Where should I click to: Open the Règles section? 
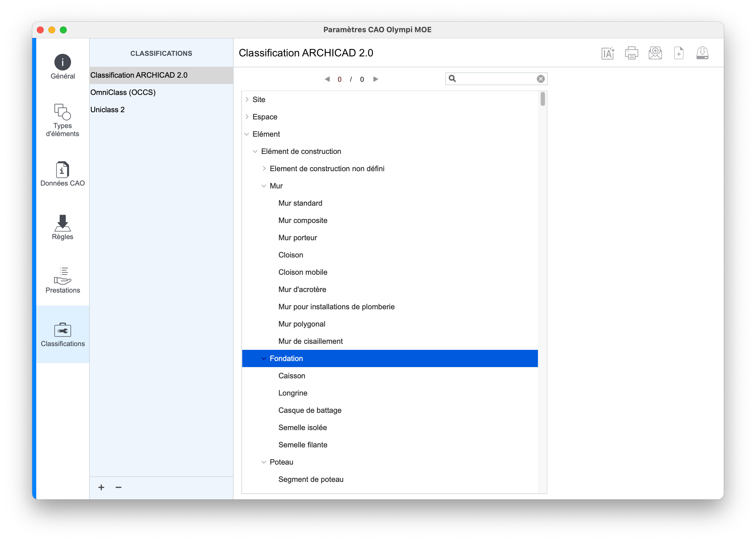(x=63, y=227)
